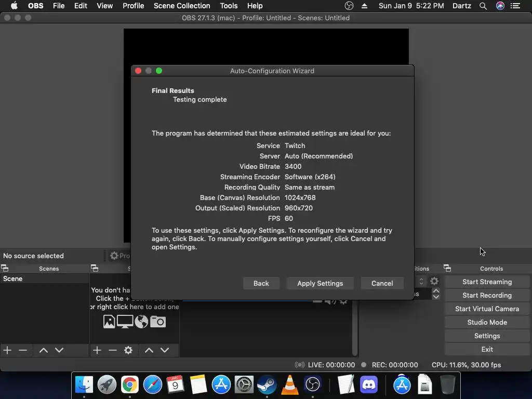The height and width of the screenshot is (399, 532).
Task: Click the date and time in menu bar
Action: click(x=411, y=6)
